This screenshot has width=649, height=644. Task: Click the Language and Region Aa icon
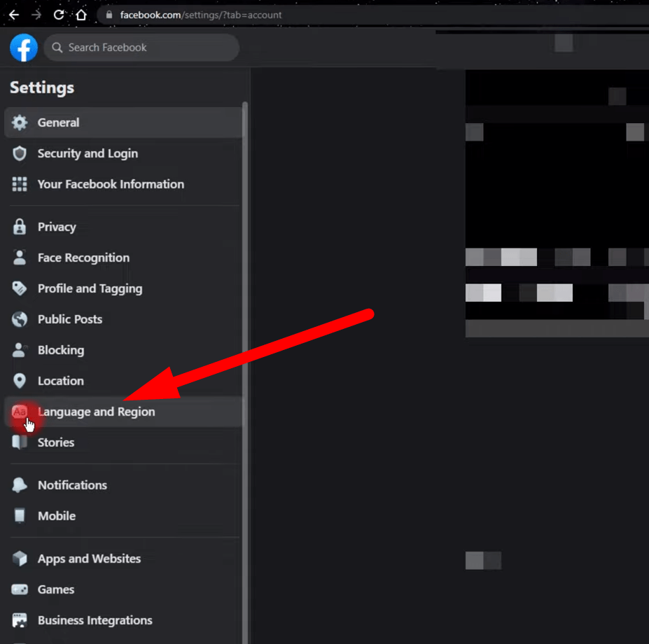tap(20, 412)
